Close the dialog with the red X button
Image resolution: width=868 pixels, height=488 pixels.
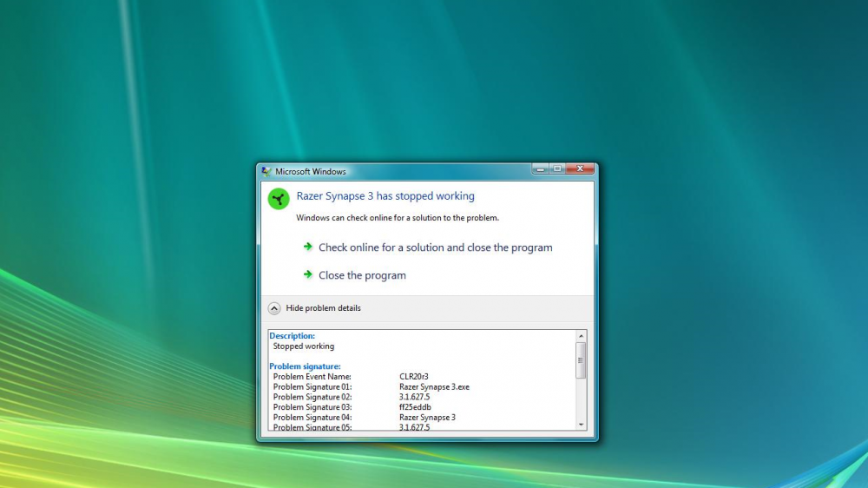click(x=580, y=168)
